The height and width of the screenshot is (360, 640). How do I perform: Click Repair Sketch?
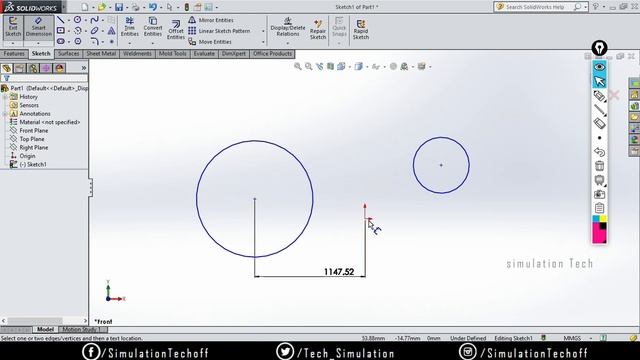[x=318, y=29]
